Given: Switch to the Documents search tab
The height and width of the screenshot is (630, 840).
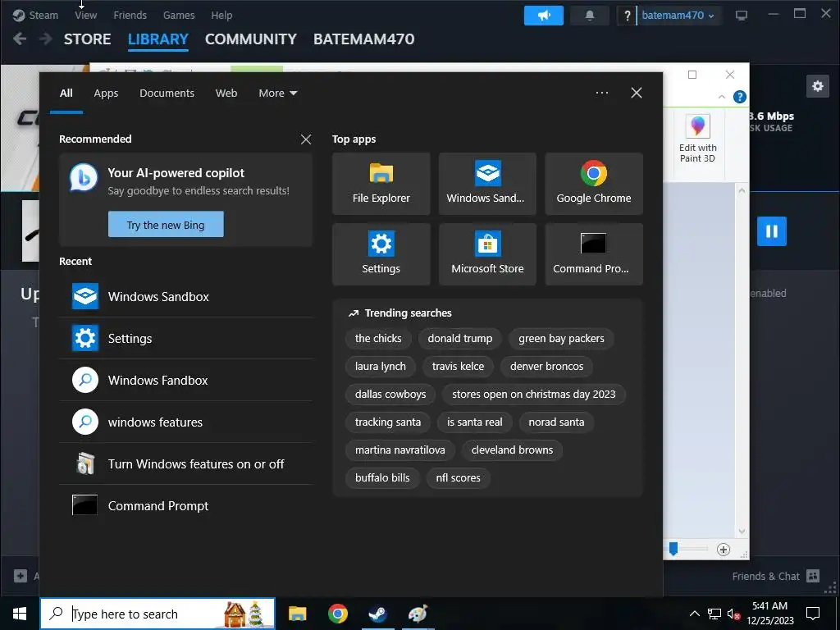Looking at the screenshot, I should [167, 94].
